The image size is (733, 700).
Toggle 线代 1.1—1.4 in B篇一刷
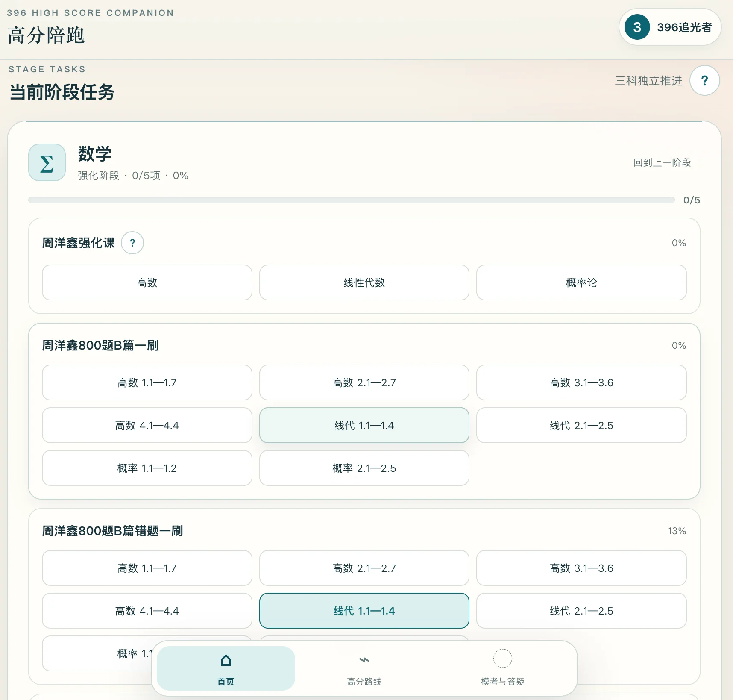coord(364,425)
